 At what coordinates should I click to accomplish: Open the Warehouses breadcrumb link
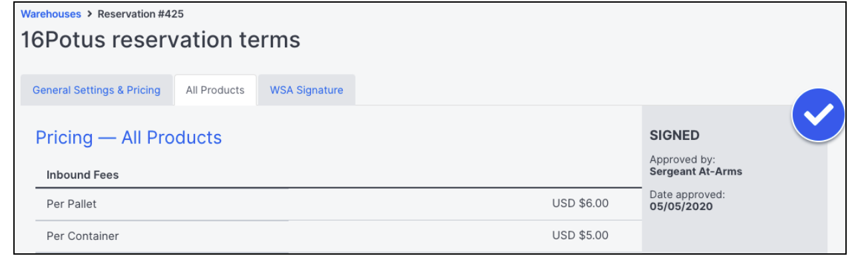pos(51,13)
